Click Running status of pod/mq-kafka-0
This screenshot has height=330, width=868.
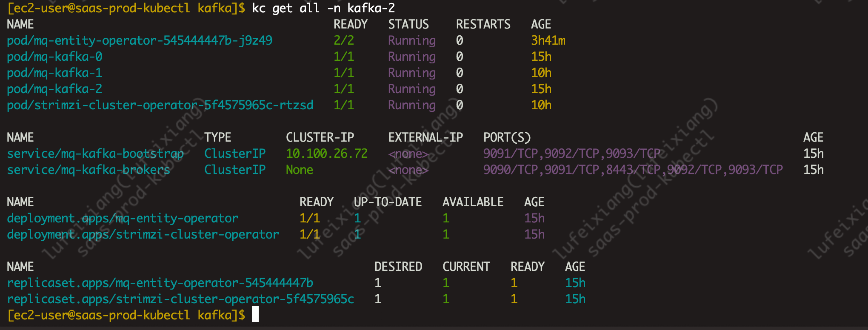click(412, 57)
